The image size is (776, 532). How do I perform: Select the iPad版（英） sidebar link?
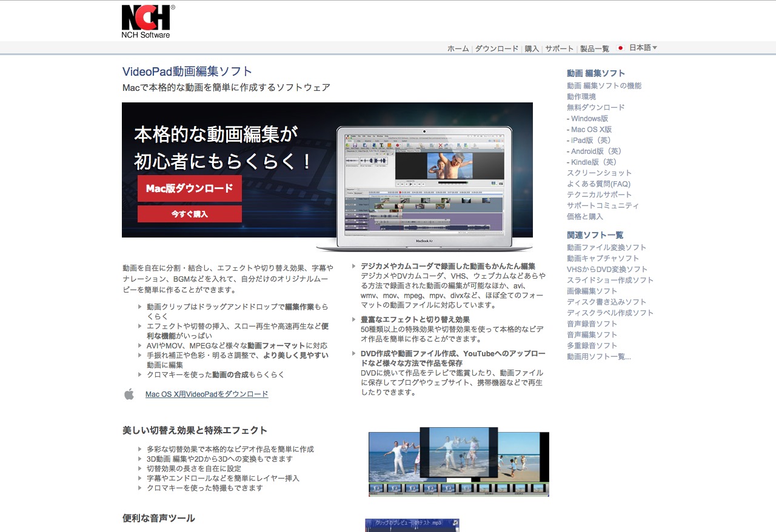593,141
